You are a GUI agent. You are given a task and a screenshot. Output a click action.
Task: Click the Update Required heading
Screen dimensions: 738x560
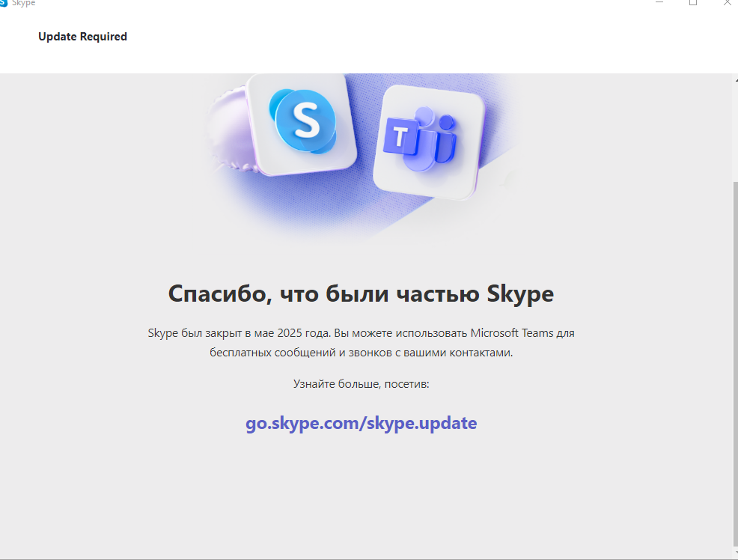click(x=82, y=37)
